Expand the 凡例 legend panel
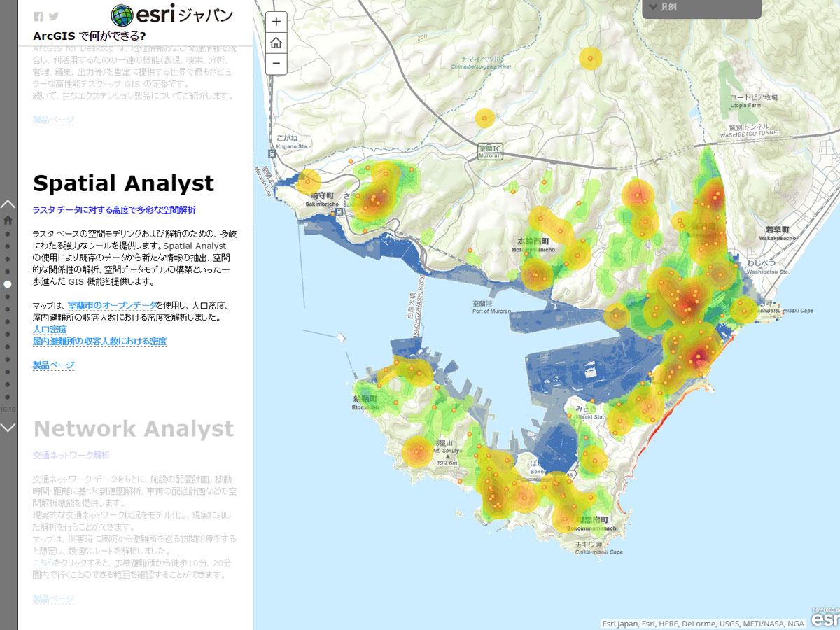The height and width of the screenshot is (630, 840). (x=701, y=8)
